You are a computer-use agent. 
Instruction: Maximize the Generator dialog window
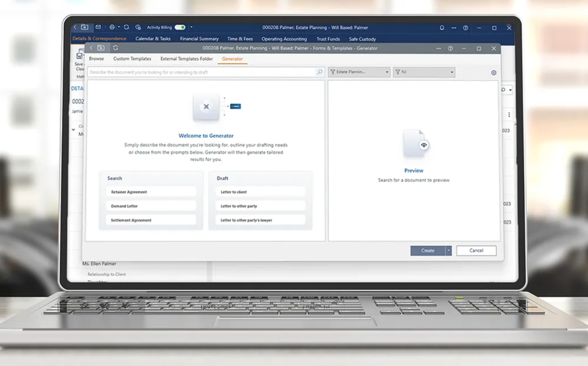coord(479,48)
